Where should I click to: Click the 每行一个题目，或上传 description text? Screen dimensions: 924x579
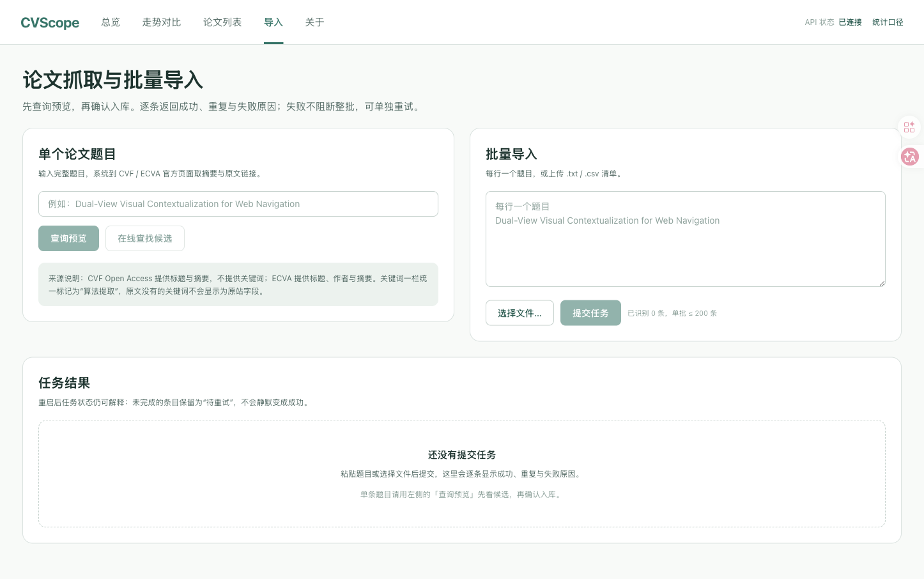point(555,174)
